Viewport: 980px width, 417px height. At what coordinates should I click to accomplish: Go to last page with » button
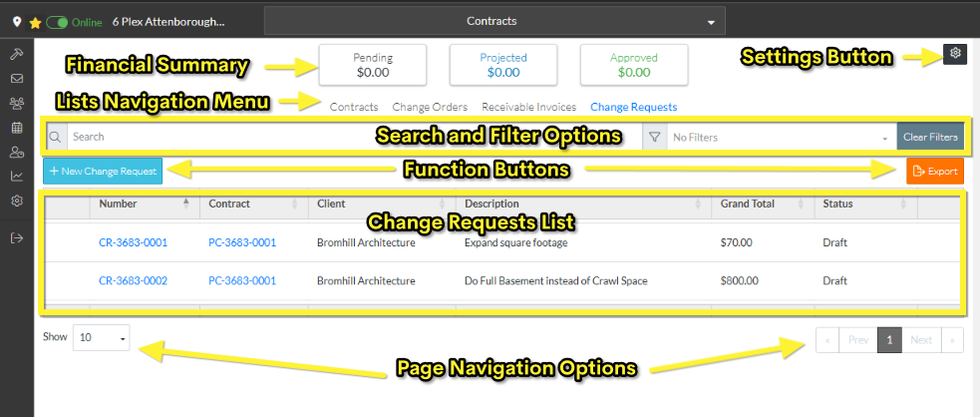(x=952, y=340)
